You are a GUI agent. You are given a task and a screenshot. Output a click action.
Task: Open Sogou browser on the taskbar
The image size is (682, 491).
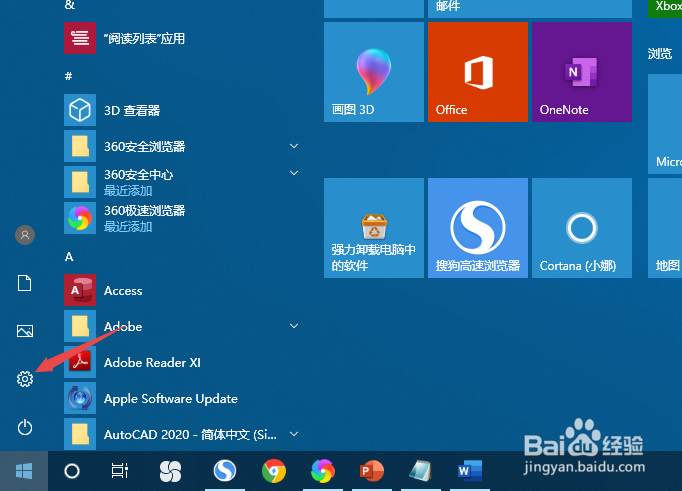[x=225, y=471]
